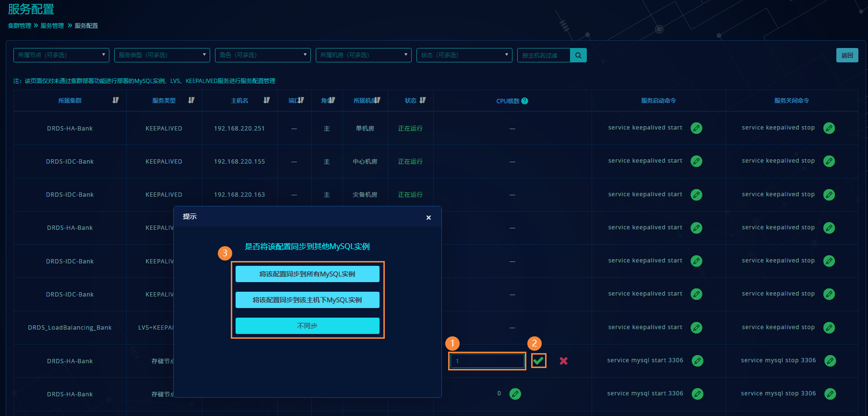Edit CPU cores value showing 0
868x416 pixels.
click(x=515, y=394)
